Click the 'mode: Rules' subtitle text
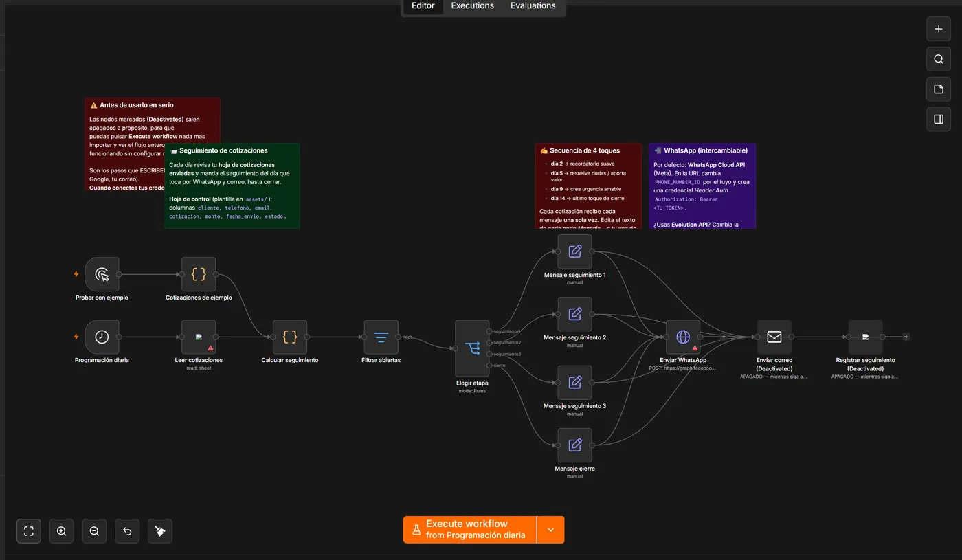The height and width of the screenshot is (560, 962). click(x=472, y=391)
